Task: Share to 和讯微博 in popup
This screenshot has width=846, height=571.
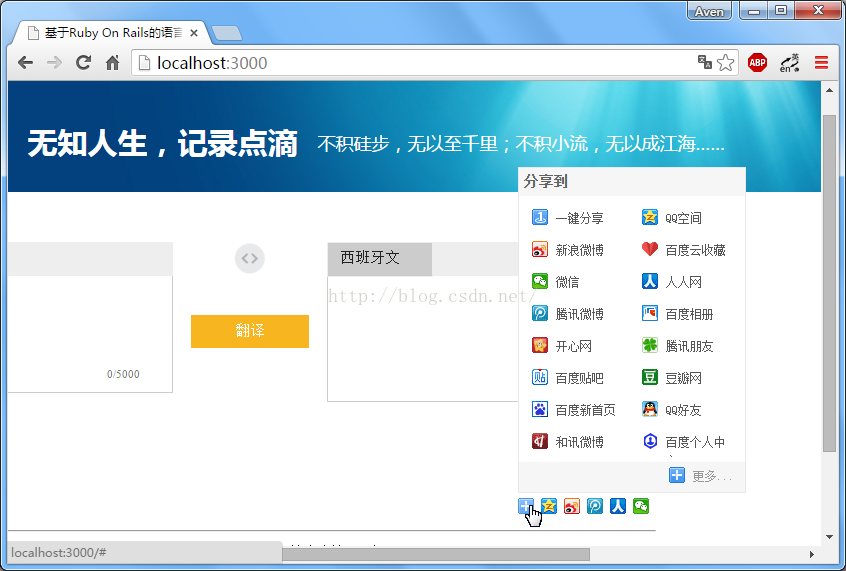Action: 568,441
